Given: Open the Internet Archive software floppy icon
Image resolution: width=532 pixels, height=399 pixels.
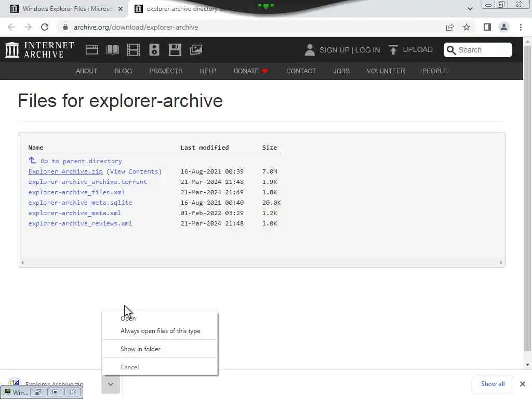Looking at the screenshot, I should pyautogui.click(x=175, y=50).
